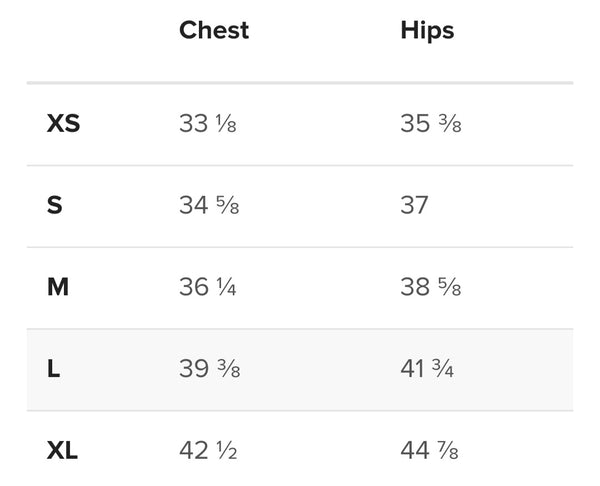Viewport: 600px width, 486px height.
Task: Click the S hips value 37
Action: [x=414, y=205]
